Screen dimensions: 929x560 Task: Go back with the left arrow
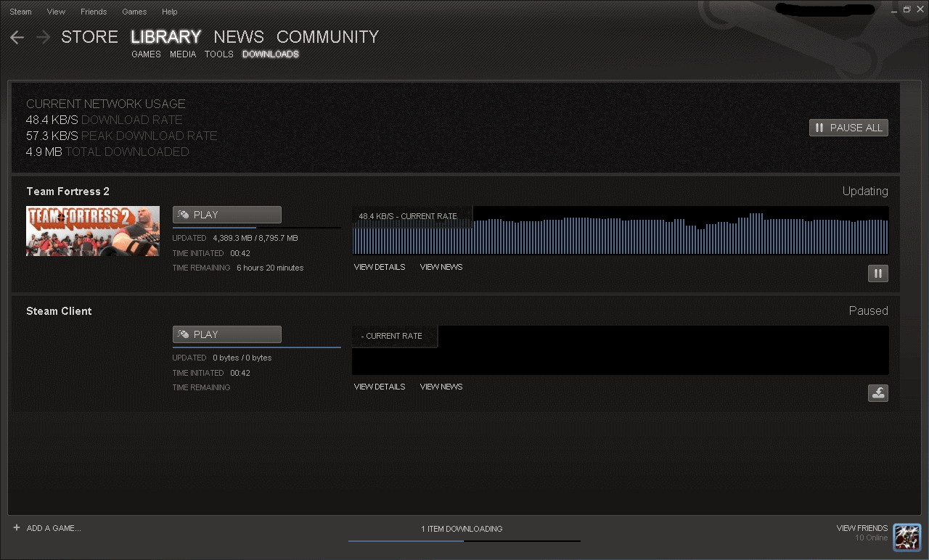point(17,37)
